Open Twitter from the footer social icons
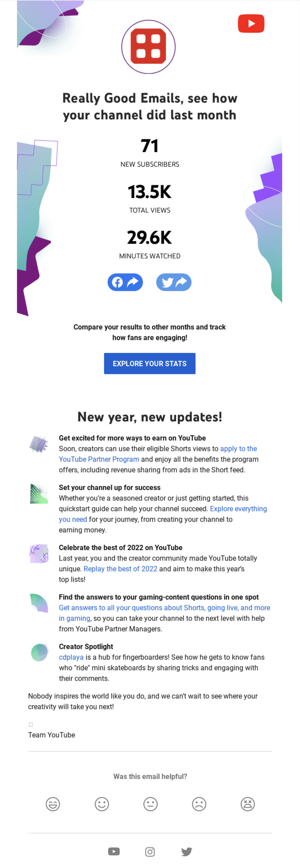The image size is (300, 868). [186, 852]
